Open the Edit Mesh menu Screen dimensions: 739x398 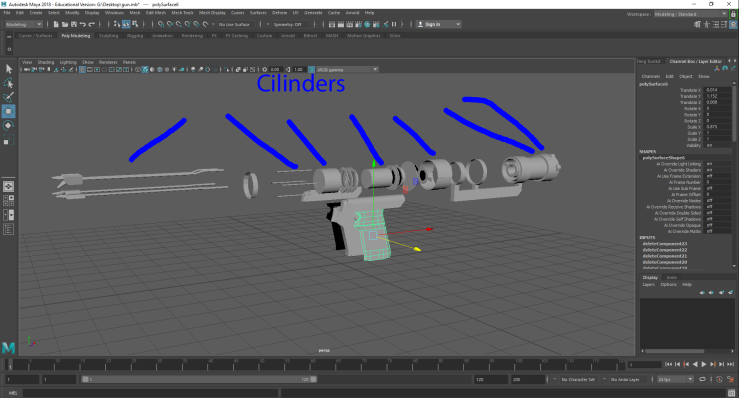[x=156, y=13]
